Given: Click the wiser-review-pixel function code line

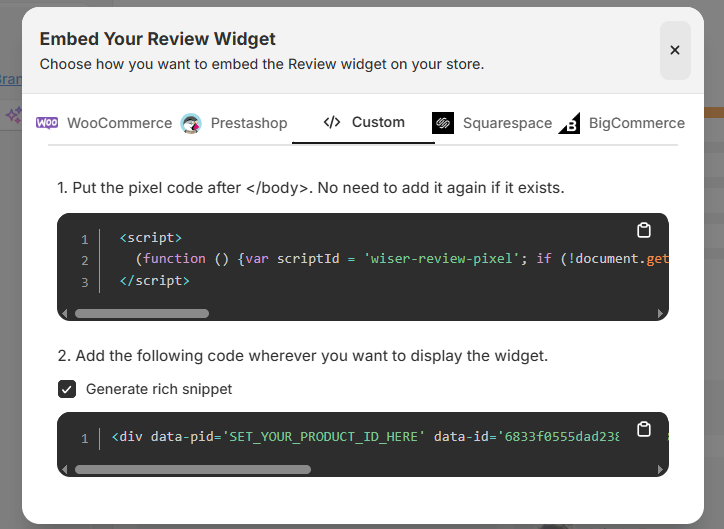Looking at the screenshot, I should coord(400,260).
